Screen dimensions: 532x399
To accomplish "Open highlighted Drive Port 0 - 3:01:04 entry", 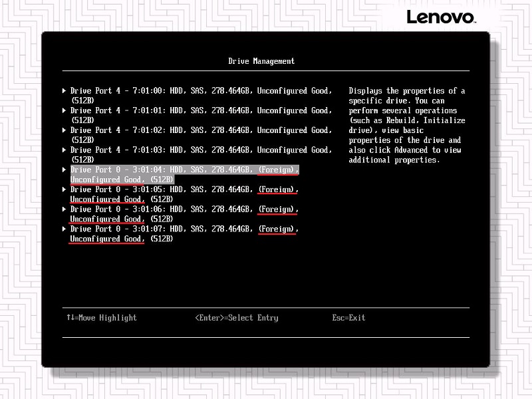I will (184, 170).
